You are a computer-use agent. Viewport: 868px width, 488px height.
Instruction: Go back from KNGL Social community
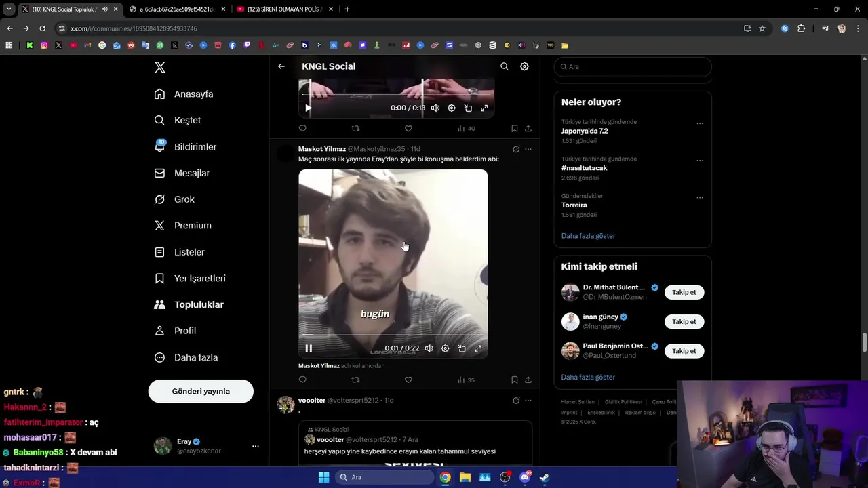point(281,66)
